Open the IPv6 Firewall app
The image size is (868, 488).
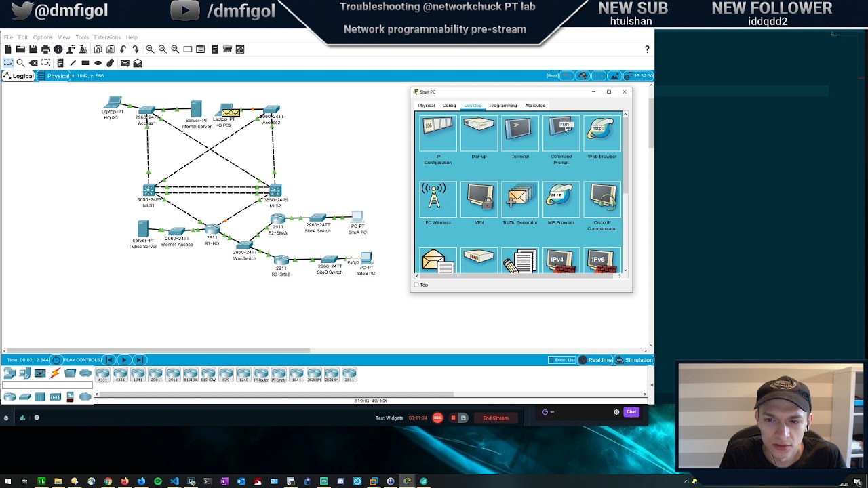602,261
